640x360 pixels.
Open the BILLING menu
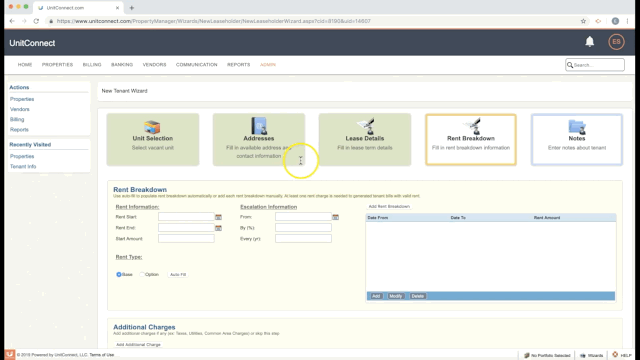92,65
